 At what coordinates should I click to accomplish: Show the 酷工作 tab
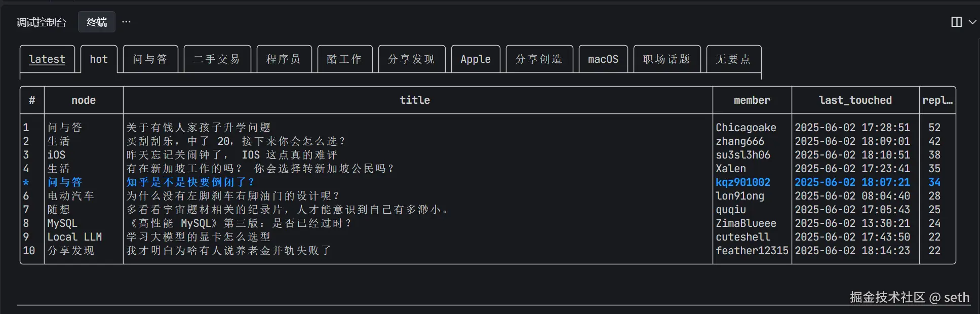click(x=344, y=59)
